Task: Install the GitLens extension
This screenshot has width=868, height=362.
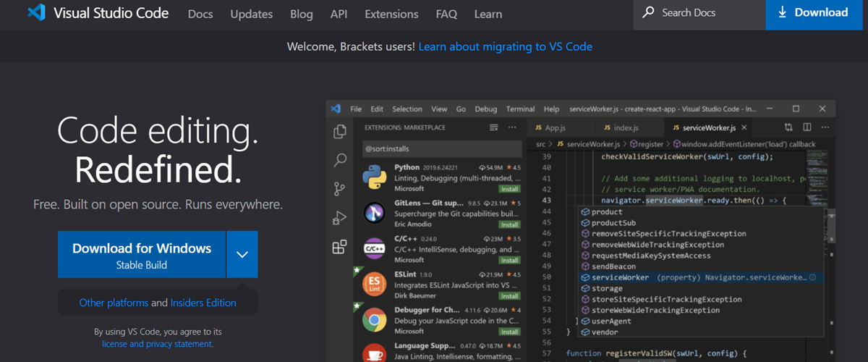Action: point(509,224)
